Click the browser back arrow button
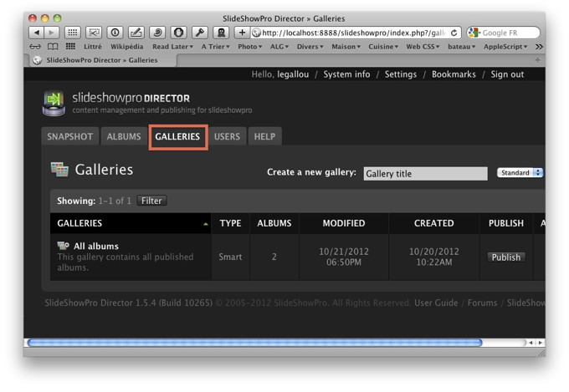Viewport: 569px width, 392px height. click(37, 33)
